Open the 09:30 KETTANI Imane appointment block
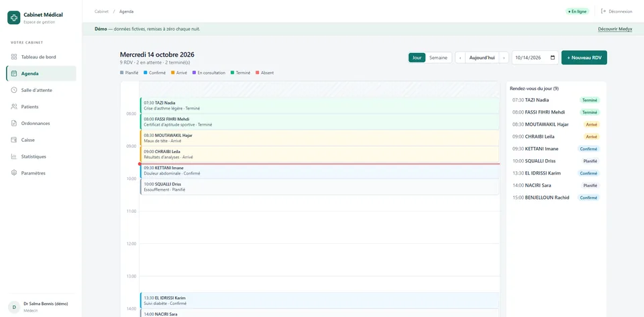Screen dimensions: 644x317 tap(319, 171)
